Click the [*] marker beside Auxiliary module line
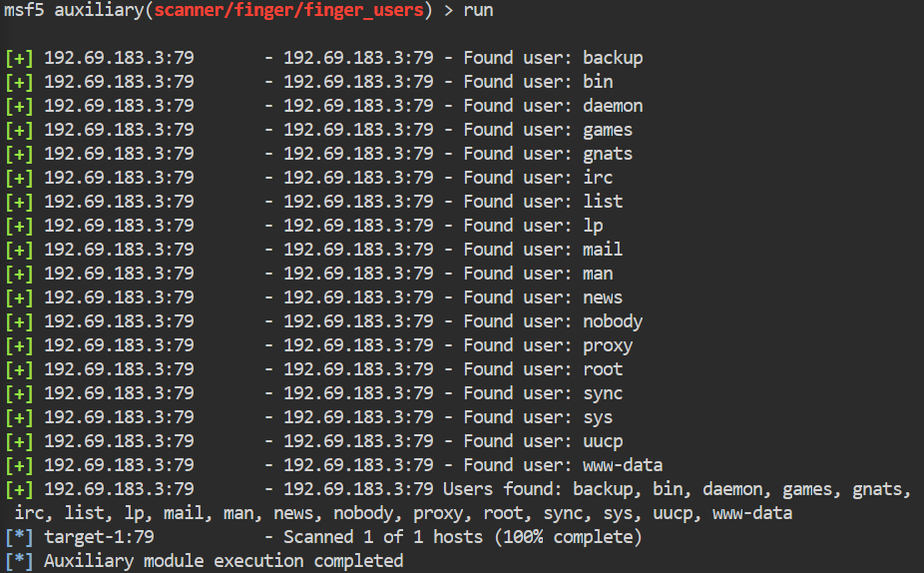This screenshot has width=924, height=573. tap(19, 561)
